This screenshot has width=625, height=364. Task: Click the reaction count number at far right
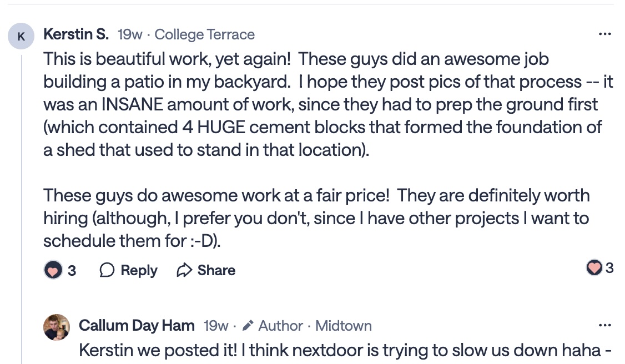coord(609,269)
